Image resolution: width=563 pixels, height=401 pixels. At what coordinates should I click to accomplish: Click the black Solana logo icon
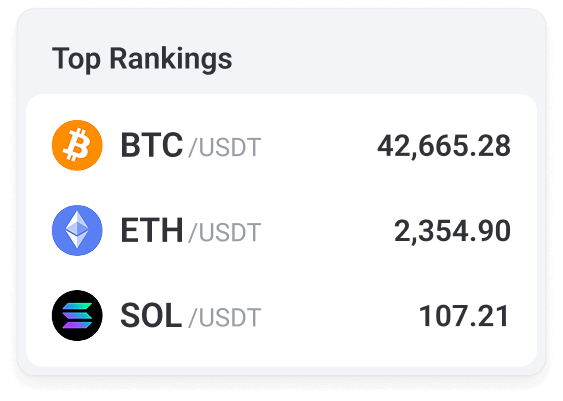77,315
